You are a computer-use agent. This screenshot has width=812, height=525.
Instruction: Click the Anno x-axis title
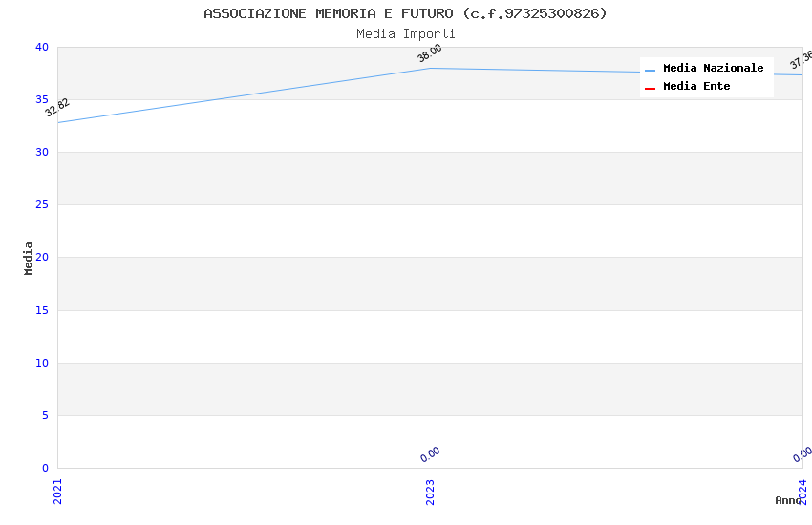788,500
